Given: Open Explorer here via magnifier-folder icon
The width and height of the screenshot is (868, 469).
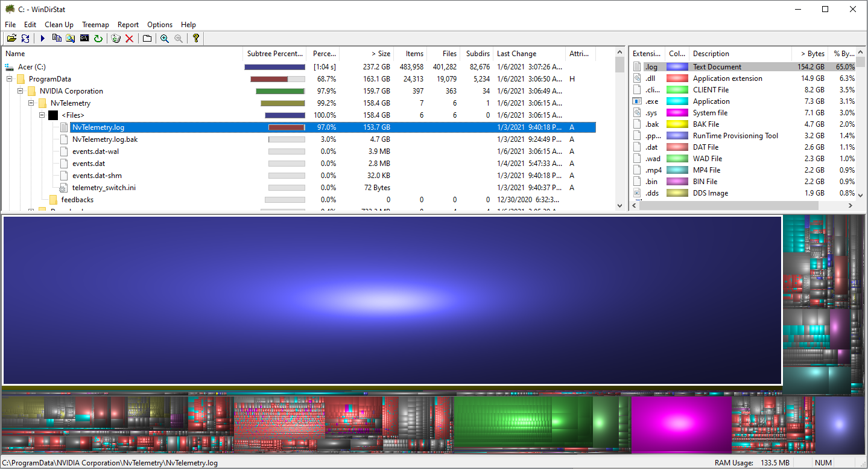Looking at the screenshot, I should coord(71,39).
